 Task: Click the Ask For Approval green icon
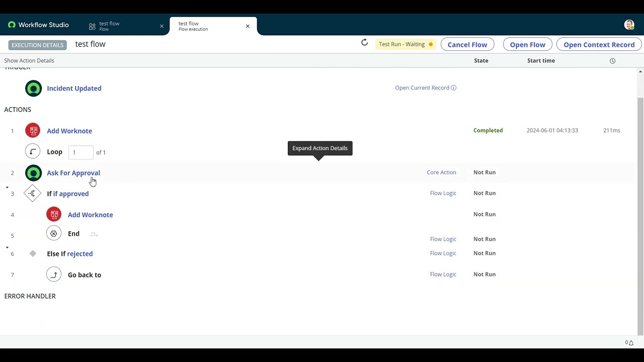coord(33,172)
